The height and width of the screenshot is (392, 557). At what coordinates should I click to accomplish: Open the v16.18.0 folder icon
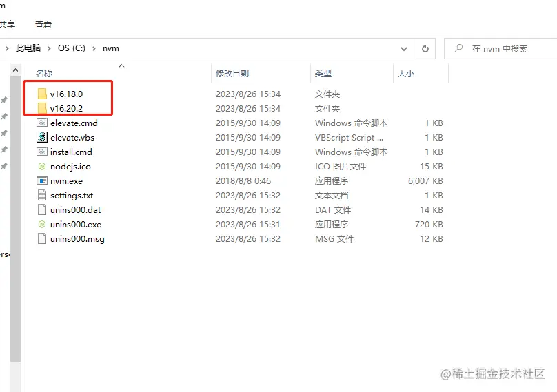click(x=42, y=94)
